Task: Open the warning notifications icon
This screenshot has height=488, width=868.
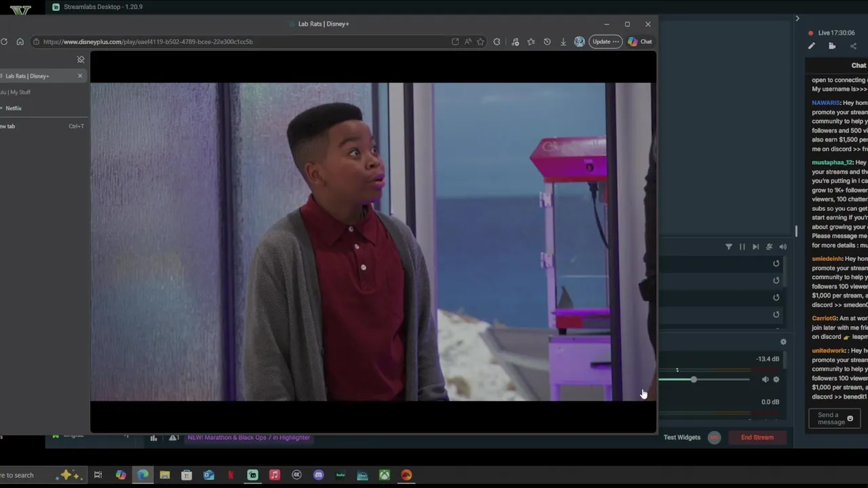Action: point(174,438)
